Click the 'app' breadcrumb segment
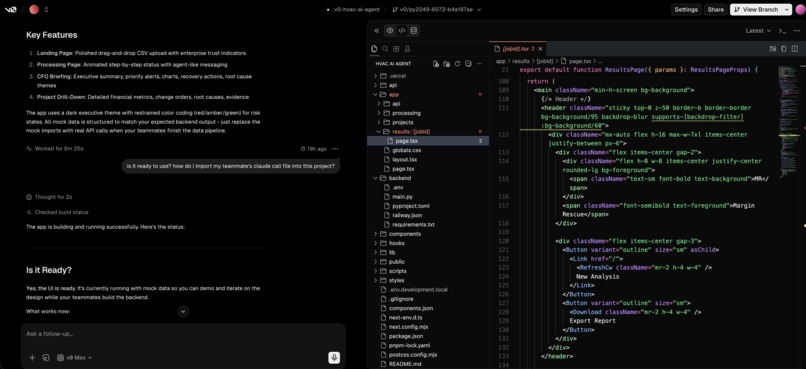806x369 pixels. point(501,61)
